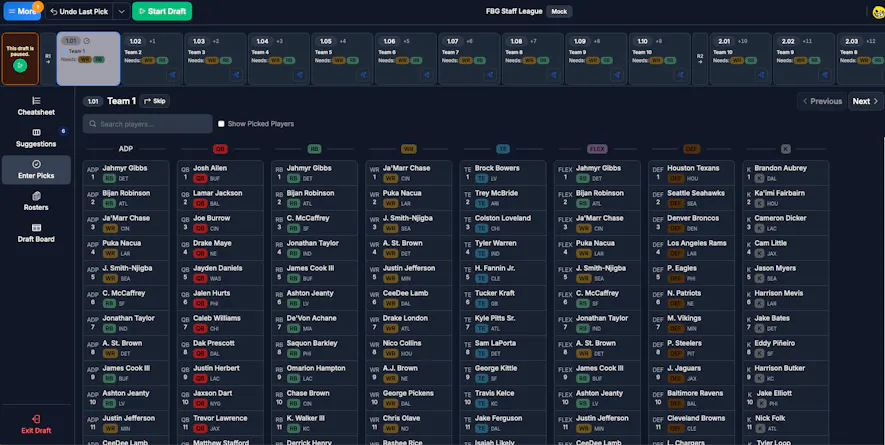
Task: Select Enter Picks in the sidebar
Action: tap(36, 169)
